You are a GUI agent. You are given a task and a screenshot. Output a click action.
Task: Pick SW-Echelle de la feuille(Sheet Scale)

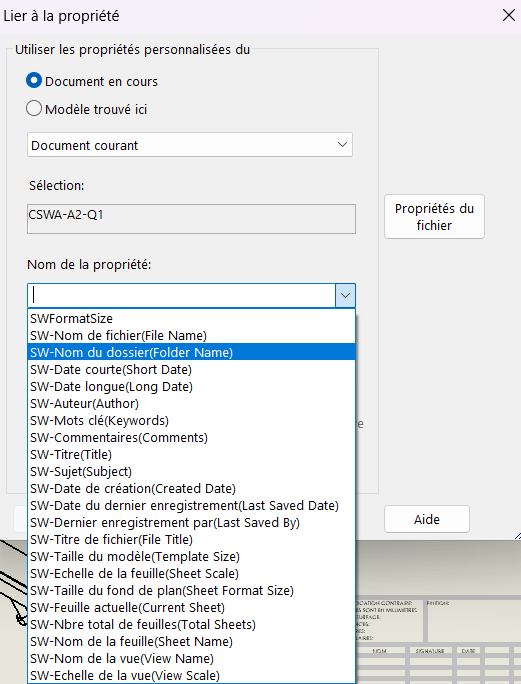click(x=192, y=574)
